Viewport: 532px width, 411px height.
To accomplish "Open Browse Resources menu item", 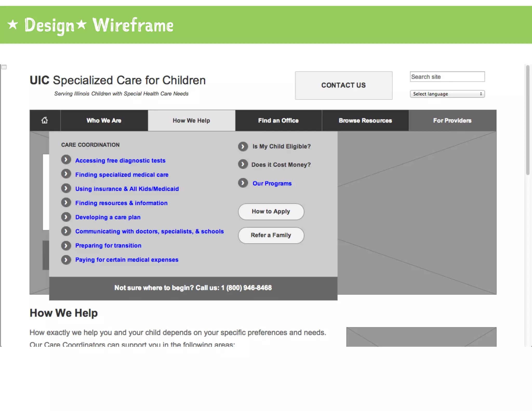I will tap(365, 121).
